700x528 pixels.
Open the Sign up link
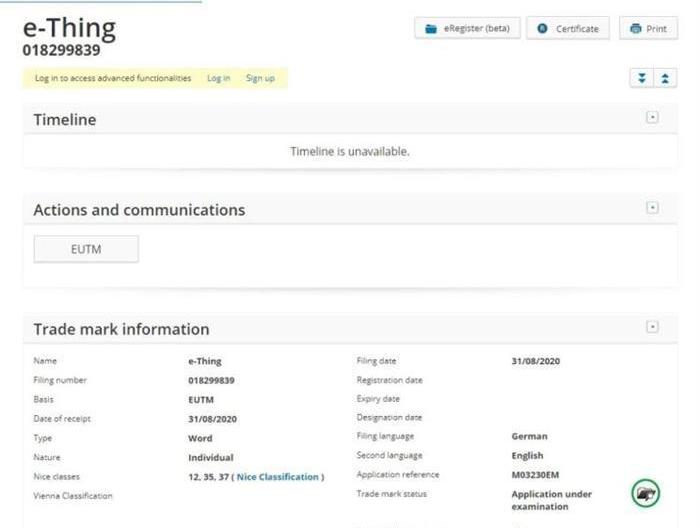pos(260,78)
